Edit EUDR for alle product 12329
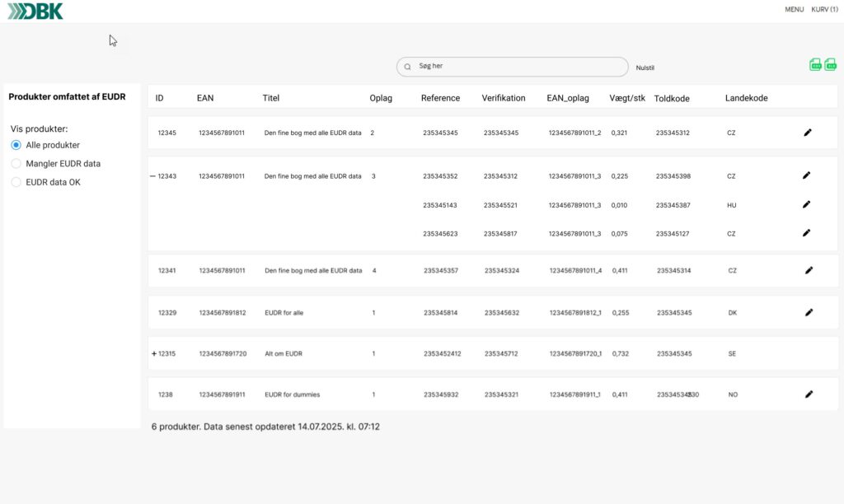 (809, 313)
